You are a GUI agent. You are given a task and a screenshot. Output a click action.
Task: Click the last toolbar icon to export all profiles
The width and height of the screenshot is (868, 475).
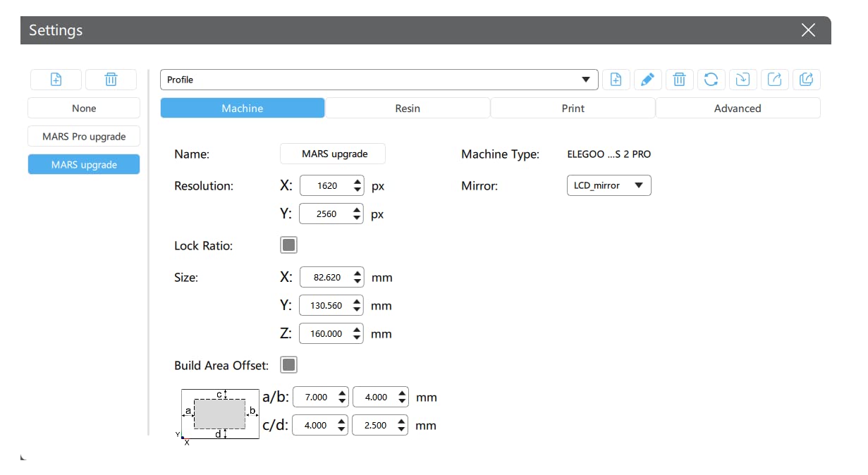806,80
